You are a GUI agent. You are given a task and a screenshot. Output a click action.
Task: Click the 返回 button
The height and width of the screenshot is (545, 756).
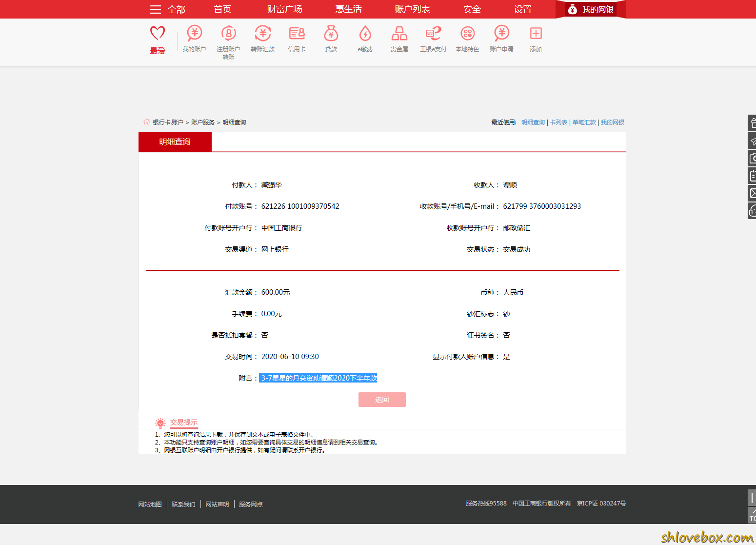[382, 400]
